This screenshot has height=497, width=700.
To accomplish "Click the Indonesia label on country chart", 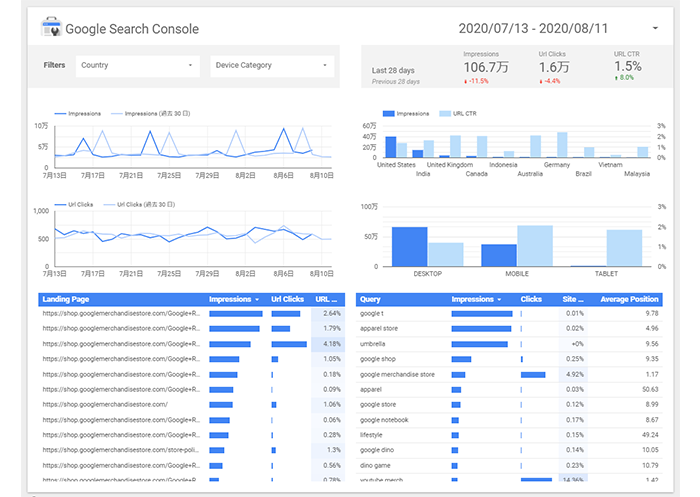I will point(503,165).
